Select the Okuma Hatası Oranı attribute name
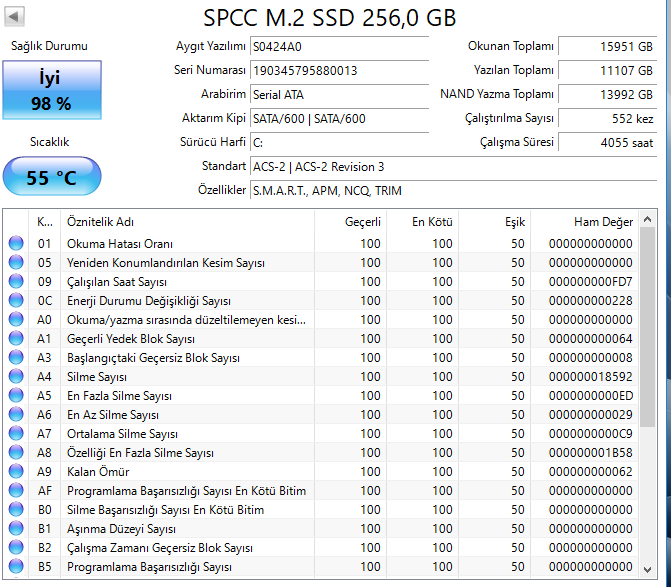 (120, 244)
